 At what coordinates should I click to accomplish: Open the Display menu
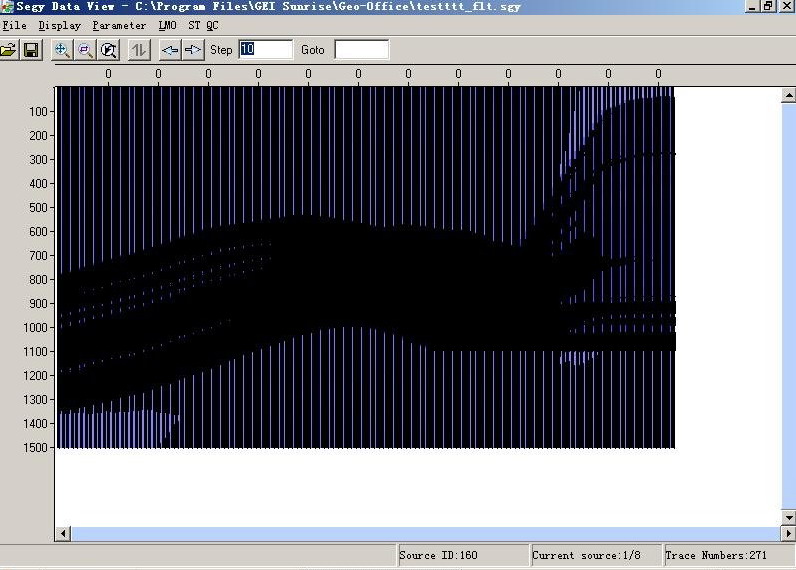[59, 25]
